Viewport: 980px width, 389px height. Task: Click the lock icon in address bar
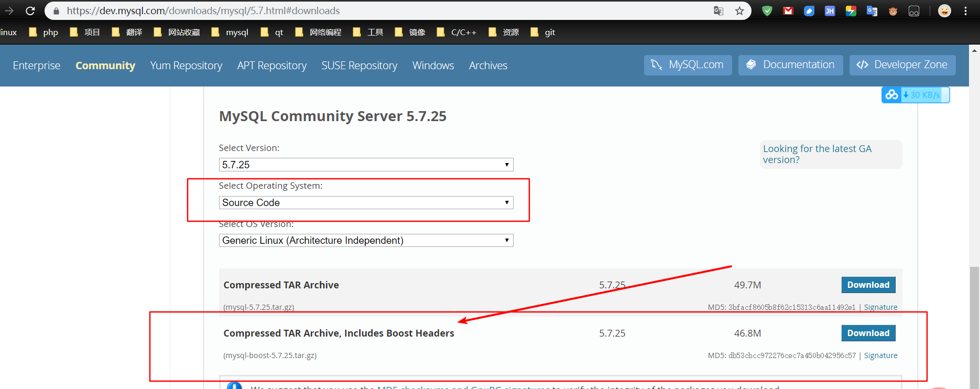click(56, 11)
